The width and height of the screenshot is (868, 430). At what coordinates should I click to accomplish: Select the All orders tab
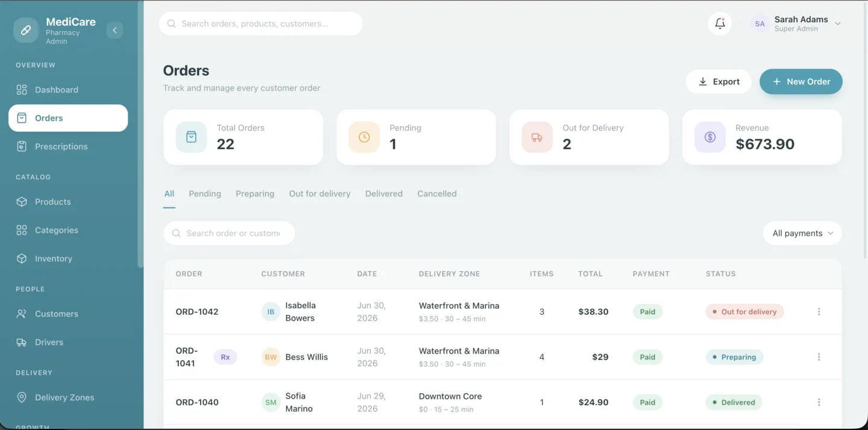169,194
